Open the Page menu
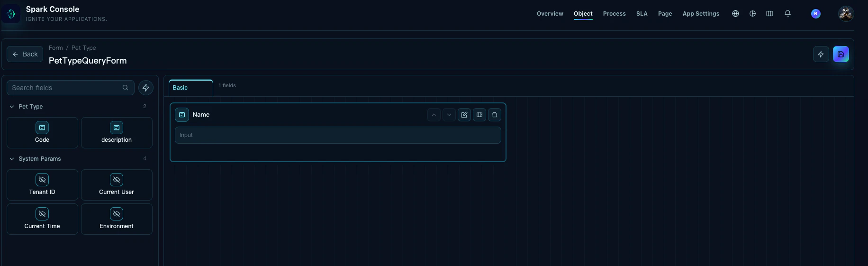868x266 pixels. (665, 14)
